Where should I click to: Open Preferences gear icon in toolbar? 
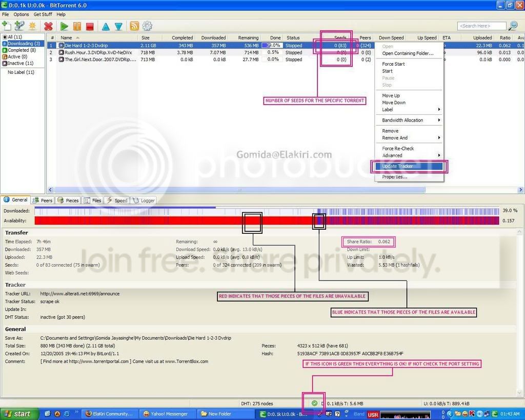(x=147, y=26)
